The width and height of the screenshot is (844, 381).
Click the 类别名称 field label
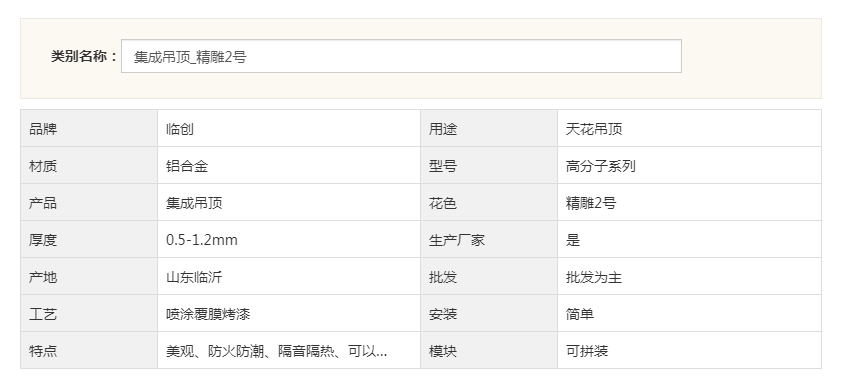coord(84,56)
